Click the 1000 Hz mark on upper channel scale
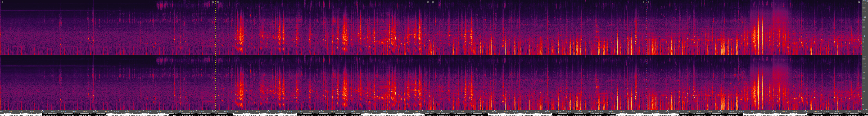This screenshot has width=868, height=116. click(x=864, y=17)
